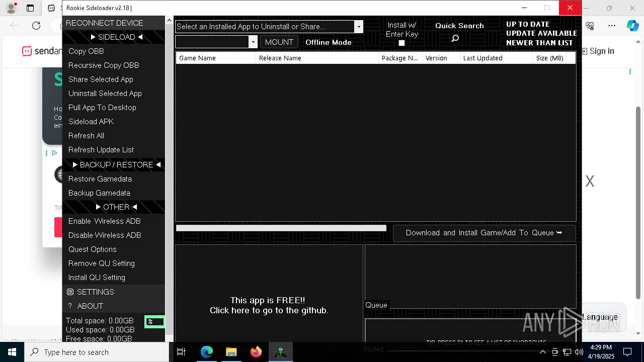Click Edge browser back arrow

[14, 26]
